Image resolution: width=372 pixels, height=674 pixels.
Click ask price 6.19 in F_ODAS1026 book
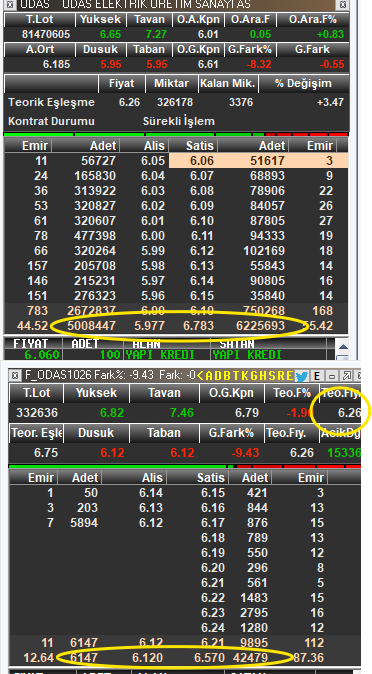[212, 553]
